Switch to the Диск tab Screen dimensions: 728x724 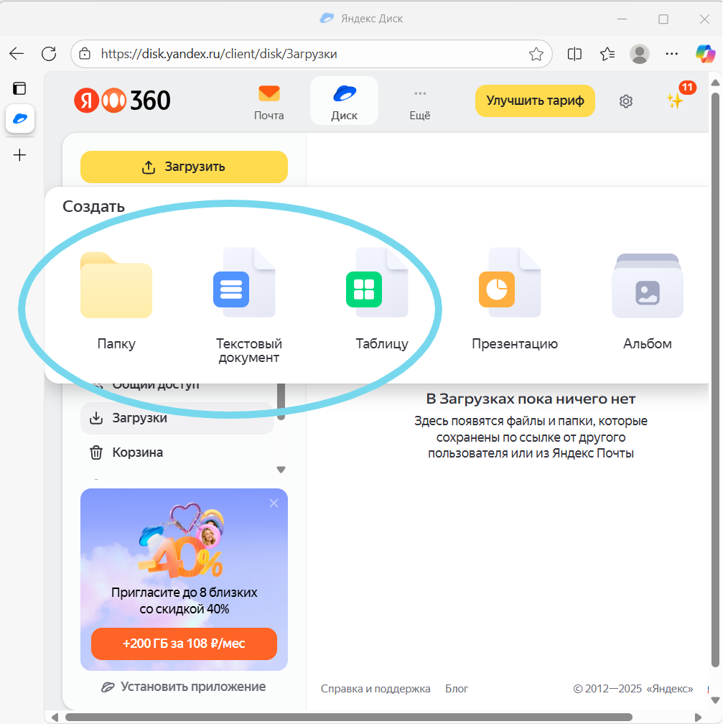pos(344,102)
